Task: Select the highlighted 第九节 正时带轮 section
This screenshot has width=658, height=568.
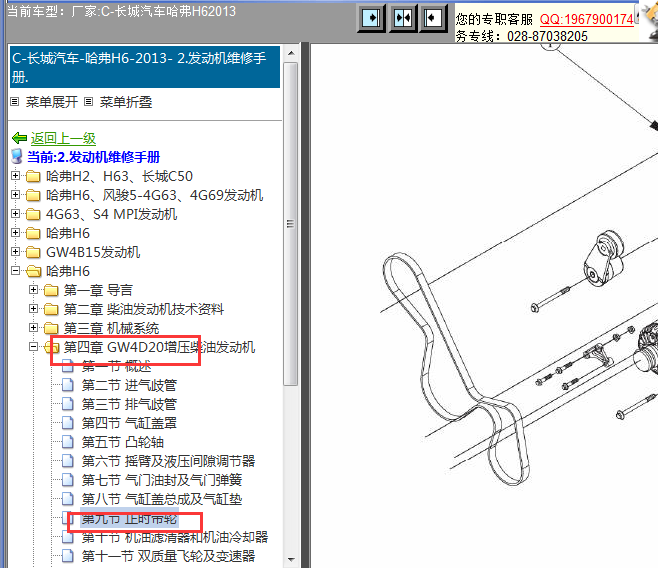Action: click(129, 518)
